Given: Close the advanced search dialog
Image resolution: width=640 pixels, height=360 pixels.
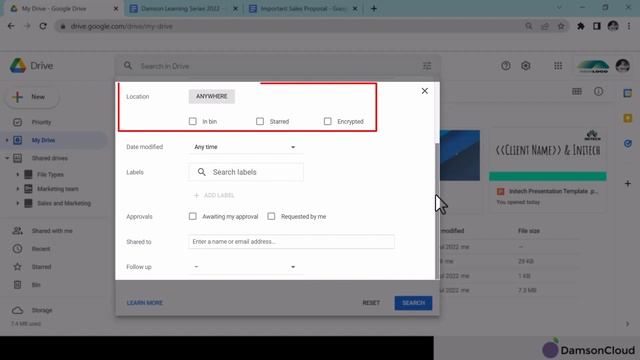Looking at the screenshot, I should (x=424, y=91).
